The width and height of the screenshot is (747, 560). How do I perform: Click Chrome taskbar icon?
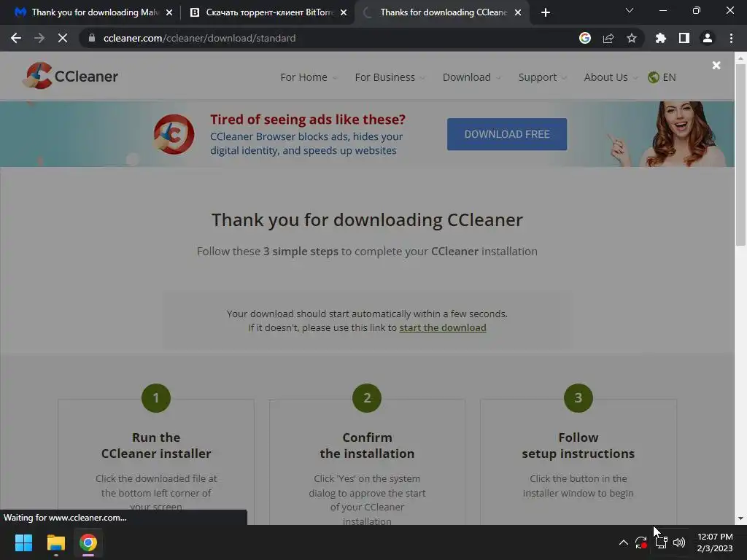tap(88, 542)
